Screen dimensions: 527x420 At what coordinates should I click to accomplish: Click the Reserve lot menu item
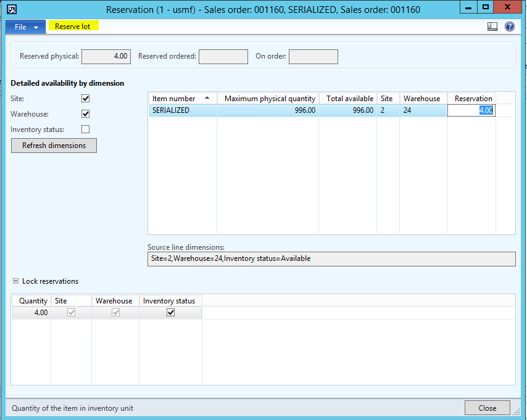(72, 27)
